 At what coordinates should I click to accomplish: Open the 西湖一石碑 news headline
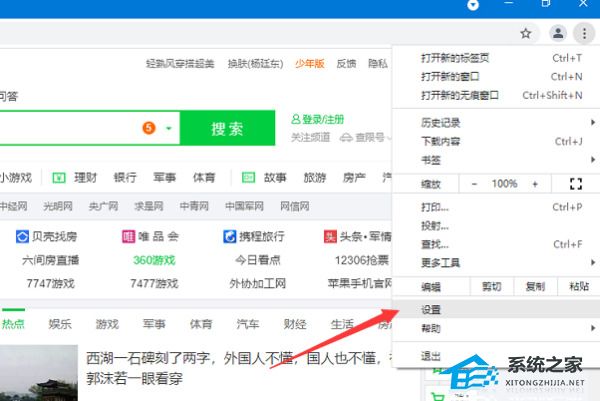[239, 368]
